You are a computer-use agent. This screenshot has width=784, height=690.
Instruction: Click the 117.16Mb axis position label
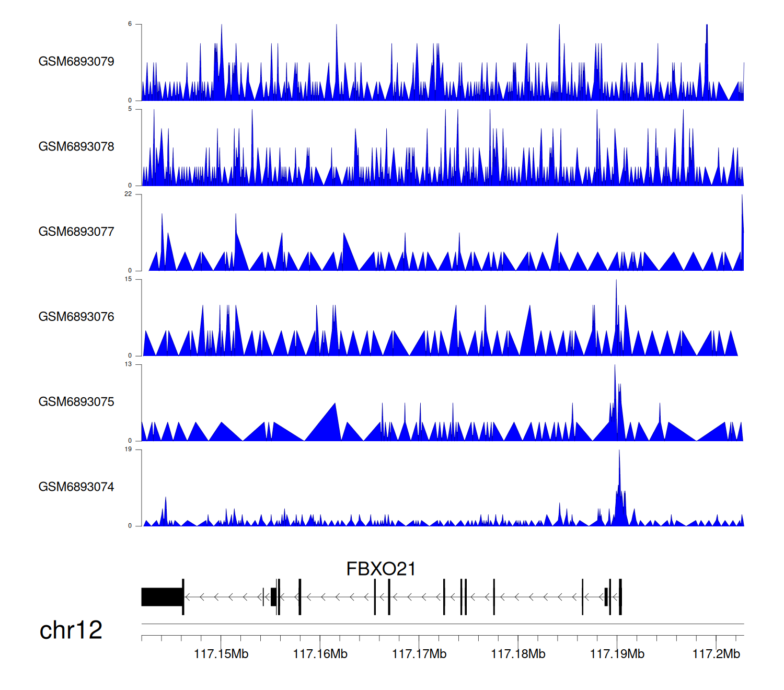(x=320, y=654)
